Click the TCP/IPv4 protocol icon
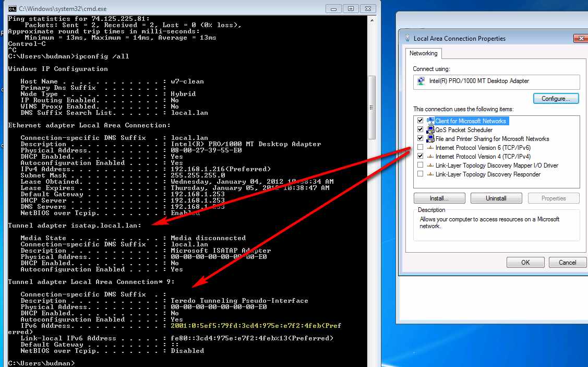The height and width of the screenshot is (367, 588). point(430,157)
